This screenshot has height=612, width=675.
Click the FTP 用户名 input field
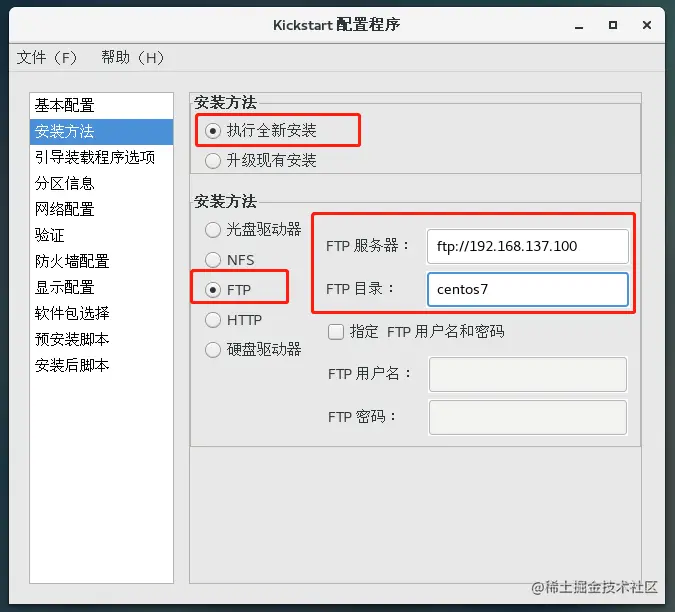click(x=527, y=374)
